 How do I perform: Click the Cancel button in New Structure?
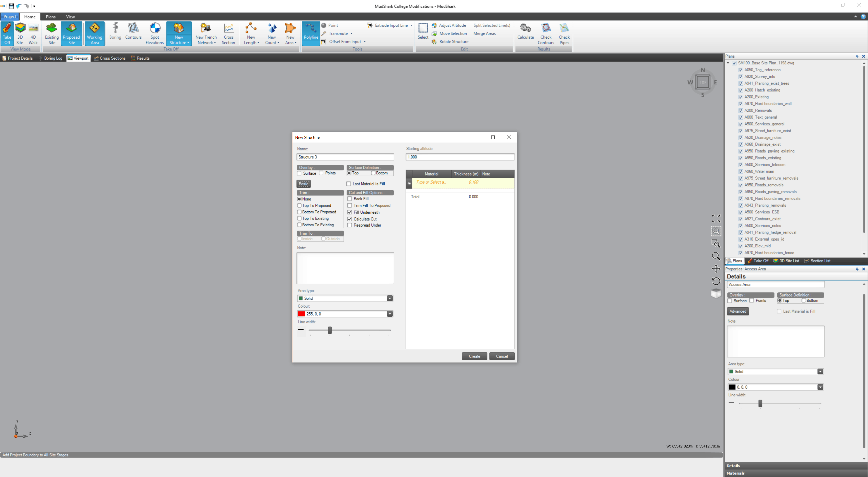point(501,356)
